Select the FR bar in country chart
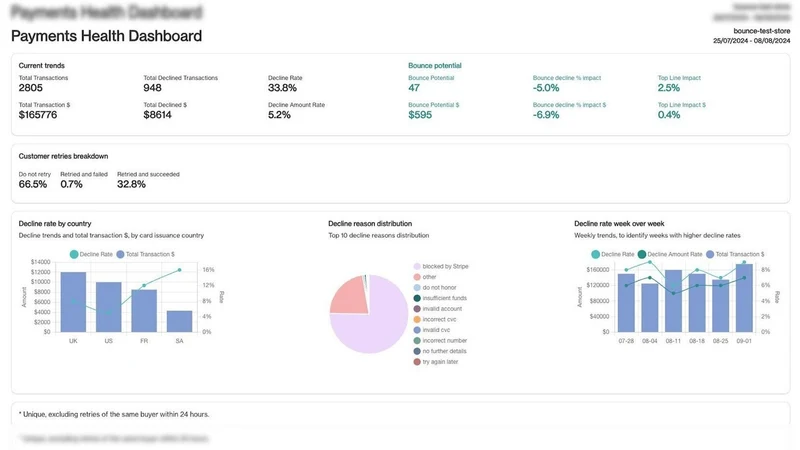 tap(144, 311)
